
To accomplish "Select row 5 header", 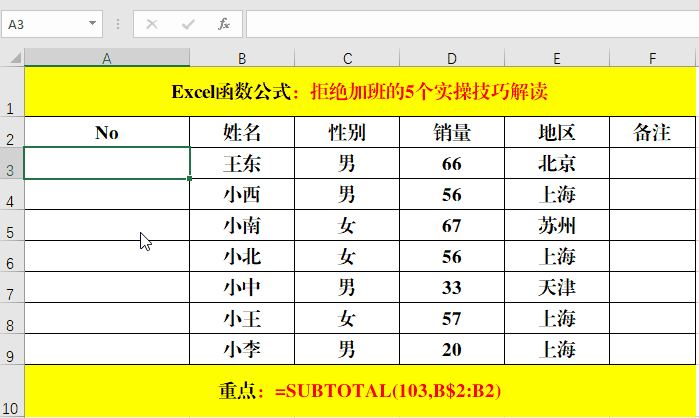I will pos(12,225).
